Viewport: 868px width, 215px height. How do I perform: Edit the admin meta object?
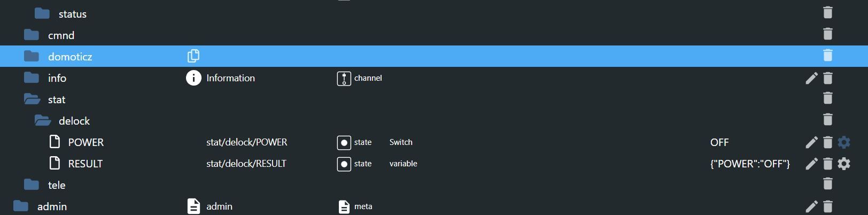[x=811, y=206]
